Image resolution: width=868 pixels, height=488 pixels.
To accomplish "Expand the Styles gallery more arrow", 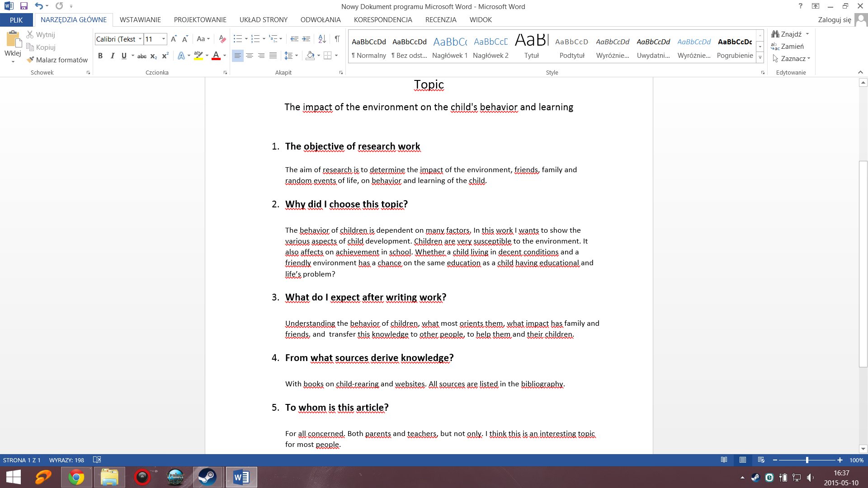I will tap(760, 58).
